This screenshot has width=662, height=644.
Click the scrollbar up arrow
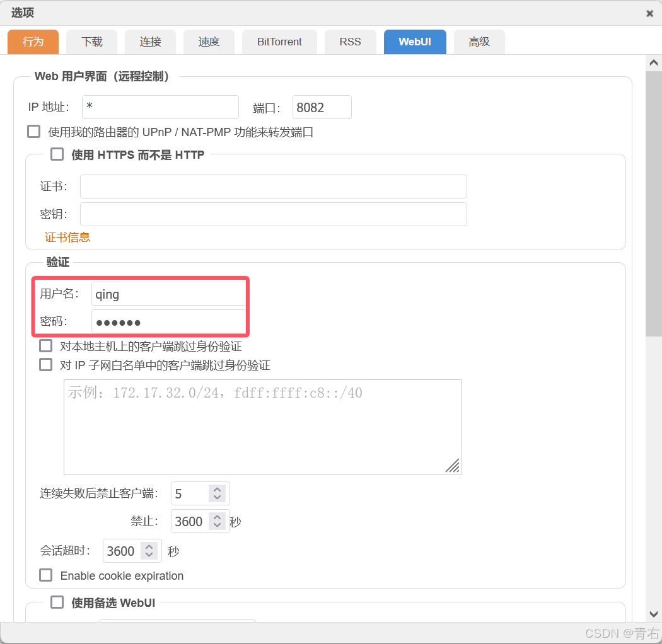coord(654,63)
